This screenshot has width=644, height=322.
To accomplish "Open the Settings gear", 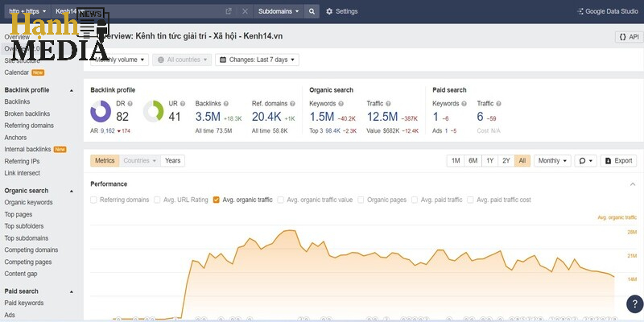I will (341, 11).
